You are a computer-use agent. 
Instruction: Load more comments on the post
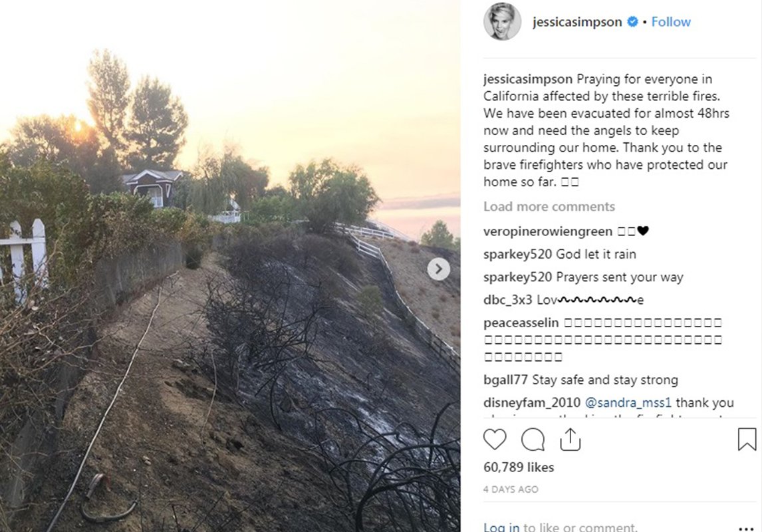549,207
